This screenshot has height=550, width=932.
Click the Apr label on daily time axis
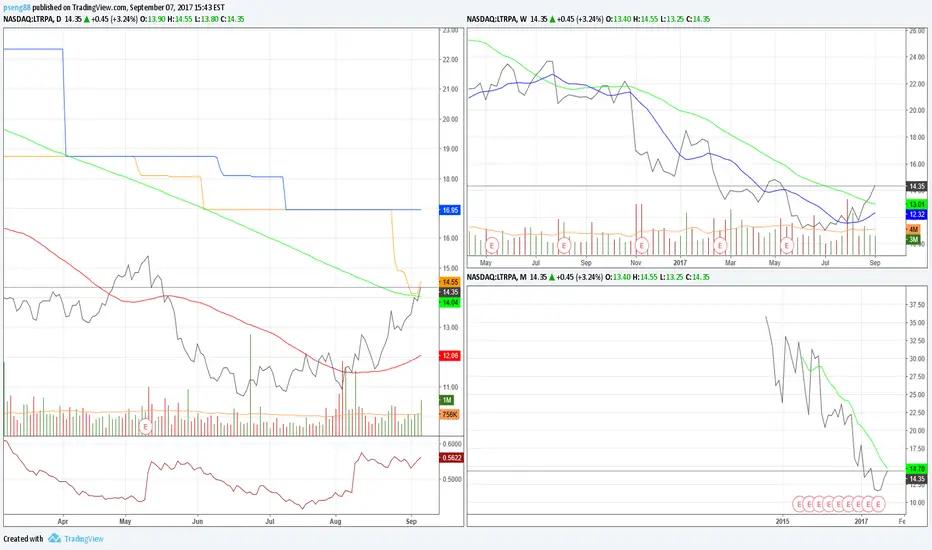tap(62, 521)
